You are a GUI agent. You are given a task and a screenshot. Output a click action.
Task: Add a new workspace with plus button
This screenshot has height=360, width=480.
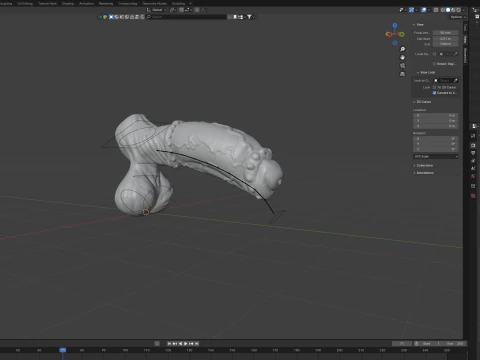pyautogui.click(x=190, y=3)
